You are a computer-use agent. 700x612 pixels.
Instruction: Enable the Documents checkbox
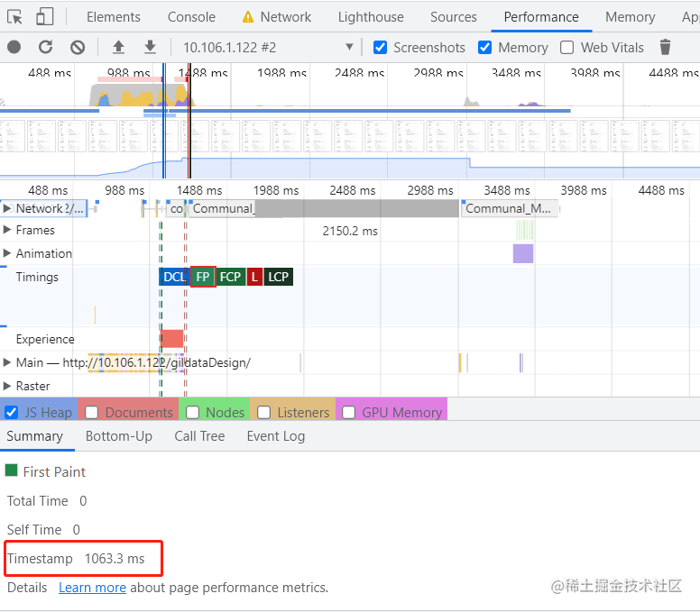pos(91,412)
